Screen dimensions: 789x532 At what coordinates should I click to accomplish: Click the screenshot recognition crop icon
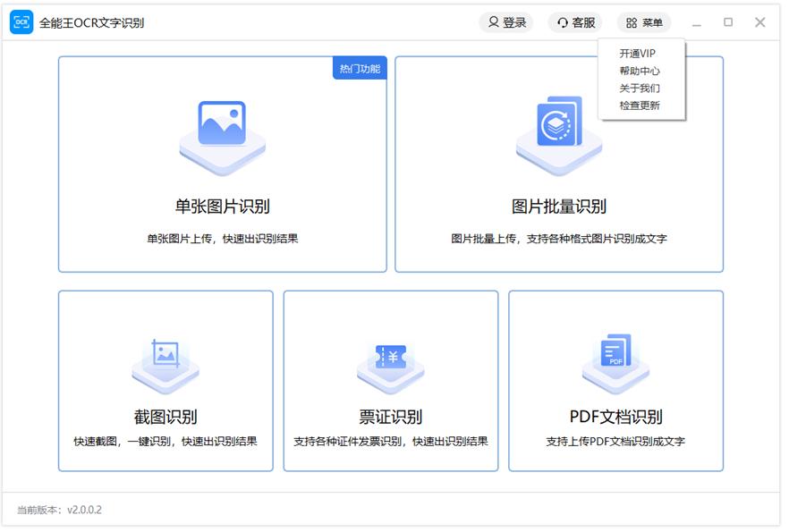[x=165, y=354]
